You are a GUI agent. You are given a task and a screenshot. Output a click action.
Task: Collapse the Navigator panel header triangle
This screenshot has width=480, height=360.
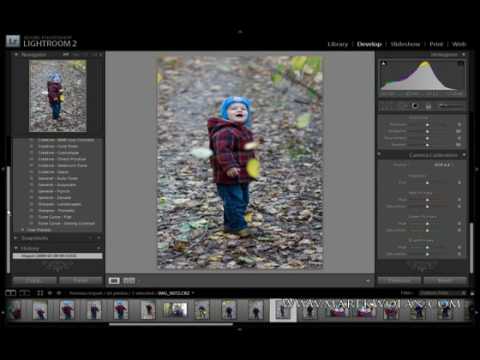coord(16,54)
